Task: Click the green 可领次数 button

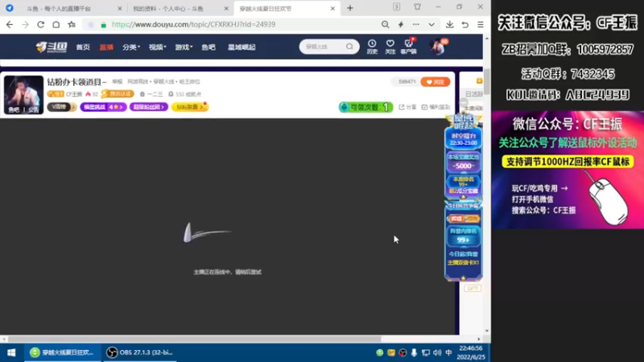Action: 366,107
